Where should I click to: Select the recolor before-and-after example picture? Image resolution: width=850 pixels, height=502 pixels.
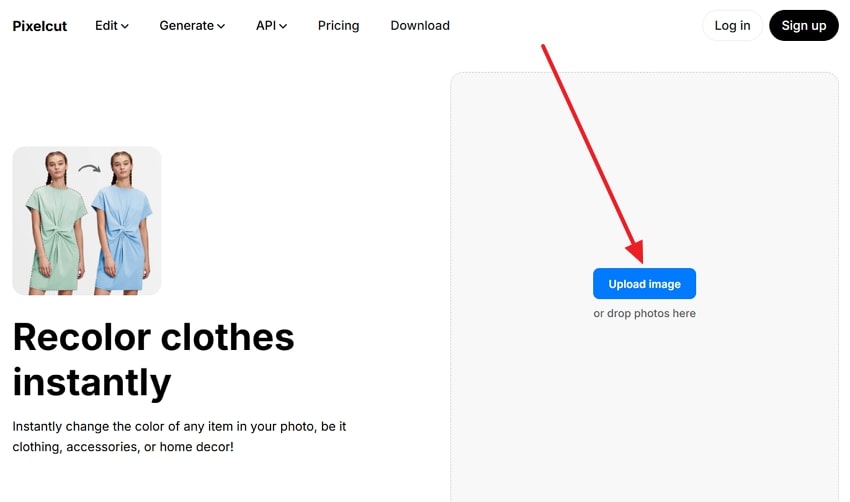[87, 220]
